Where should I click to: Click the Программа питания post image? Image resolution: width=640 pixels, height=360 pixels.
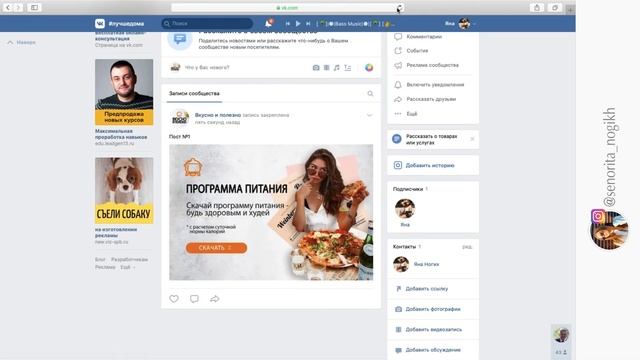(x=271, y=212)
